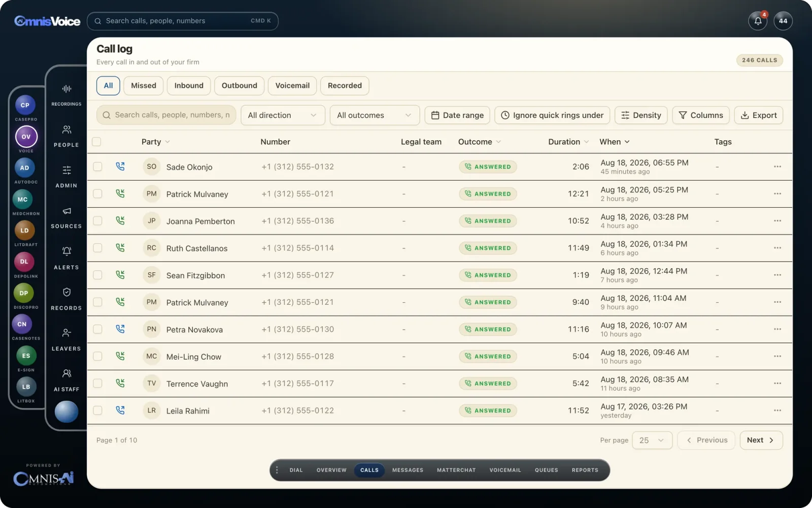Image resolution: width=812 pixels, height=508 pixels.
Task: Tick the Petra Novakova row checkbox
Action: tap(97, 329)
